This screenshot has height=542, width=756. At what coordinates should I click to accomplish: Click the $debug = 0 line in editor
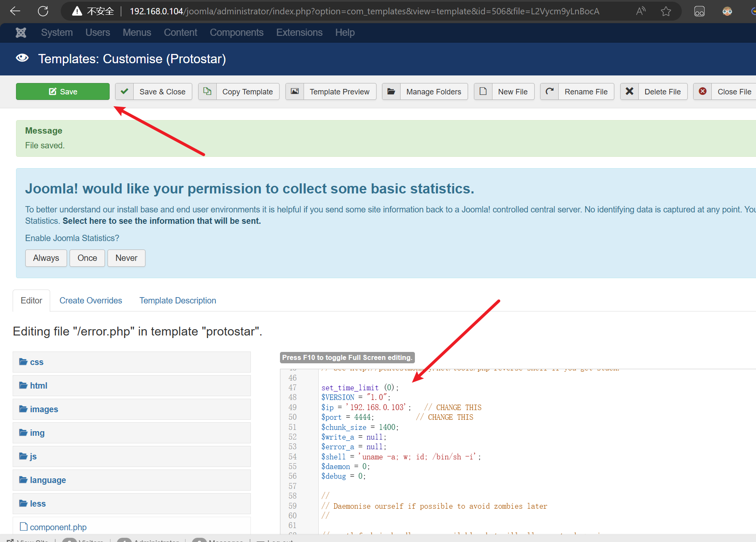coord(344,476)
